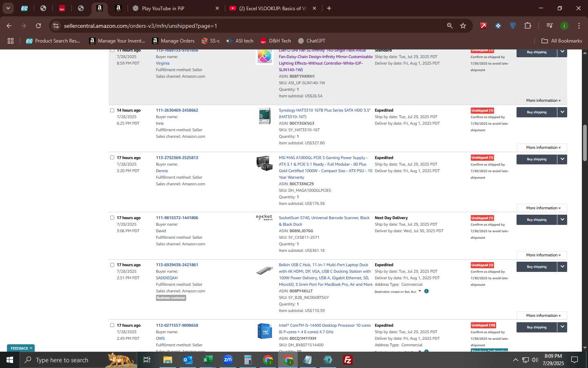This screenshot has width=588, height=368.
Task: Open Intel Core i5 product thumbnail
Action: pos(265,331)
